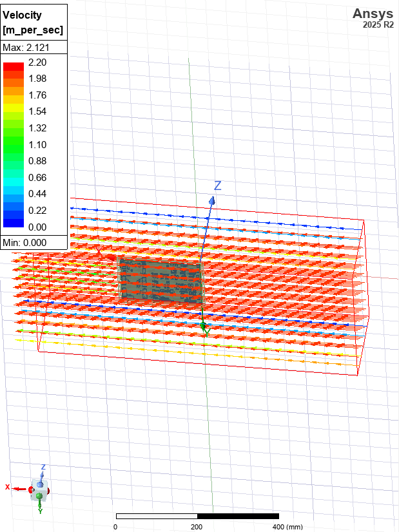399x532 pixels.
Task: Click the 1.54 legend label
Action: pos(37,111)
